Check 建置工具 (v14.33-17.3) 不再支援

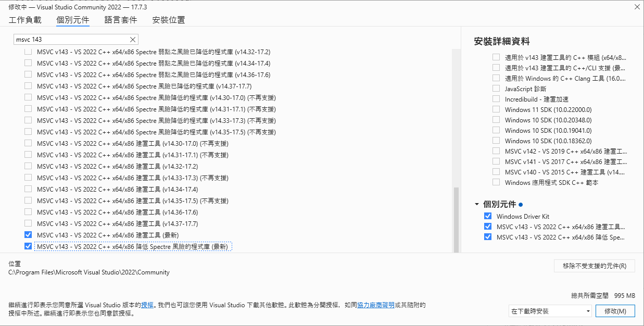tap(28, 178)
